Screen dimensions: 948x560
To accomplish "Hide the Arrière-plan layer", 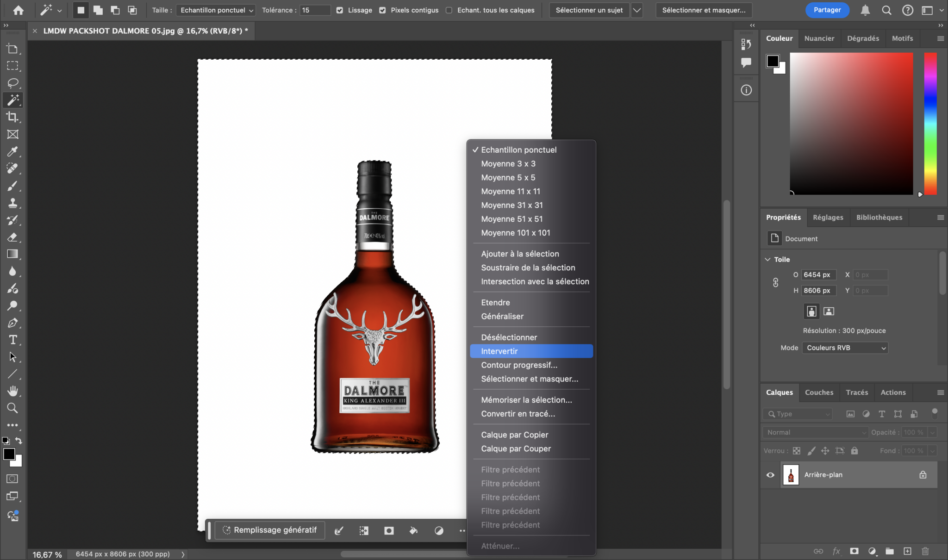I will 770,475.
